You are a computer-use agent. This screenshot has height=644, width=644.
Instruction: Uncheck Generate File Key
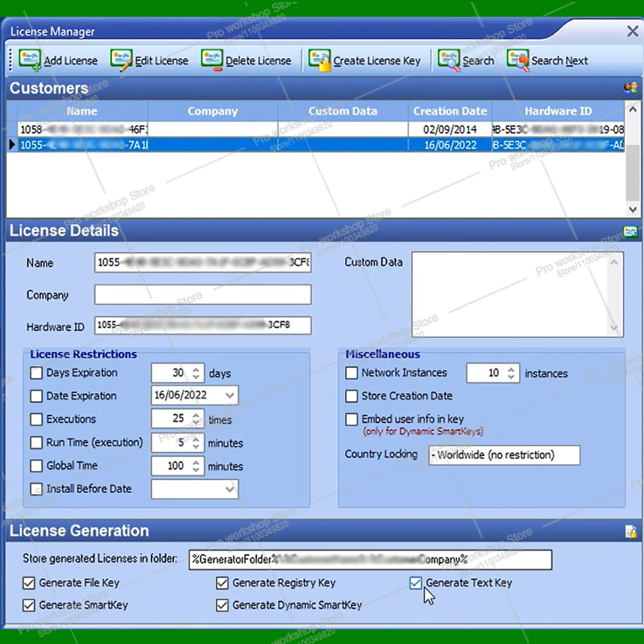[x=29, y=583]
